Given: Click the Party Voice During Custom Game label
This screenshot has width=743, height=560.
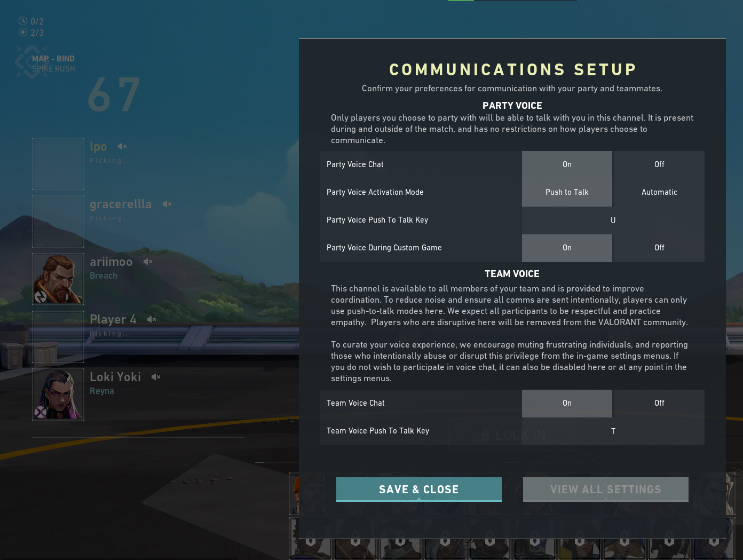Looking at the screenshot, I should point(384,248).
